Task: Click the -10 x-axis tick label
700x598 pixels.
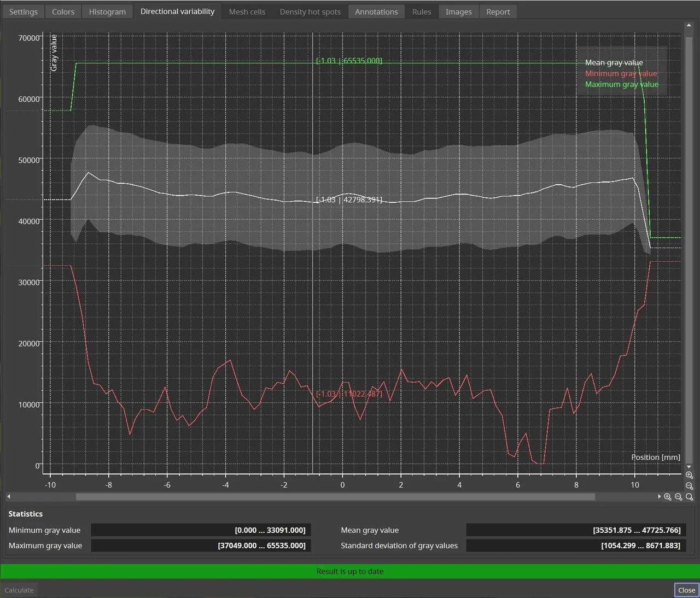Action: [x=50, y=485]
